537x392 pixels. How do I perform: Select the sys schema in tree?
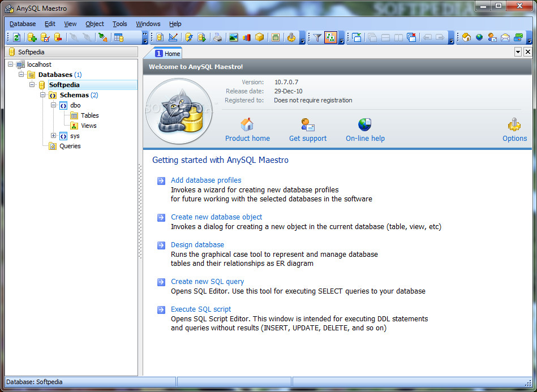(75, 136)
